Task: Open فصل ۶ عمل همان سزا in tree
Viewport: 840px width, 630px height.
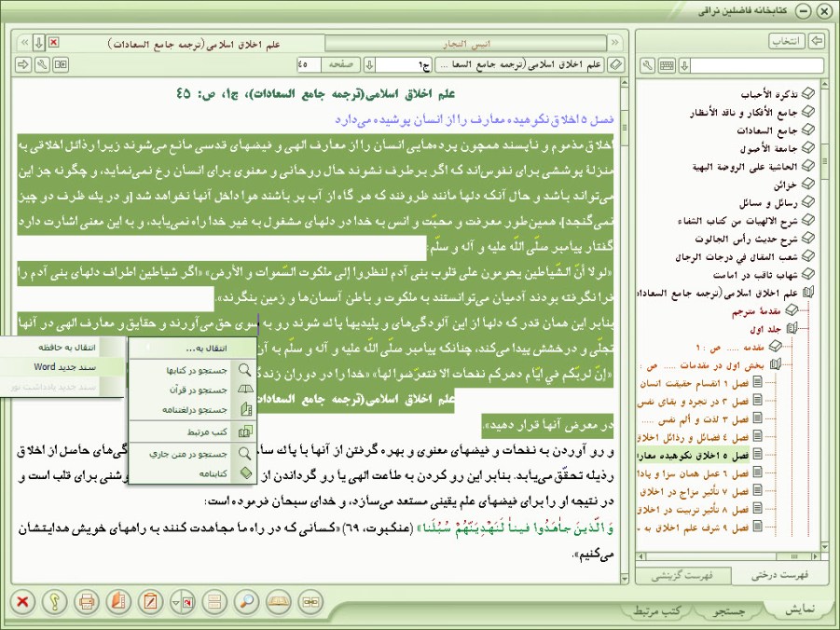Action: pos(692,473)
